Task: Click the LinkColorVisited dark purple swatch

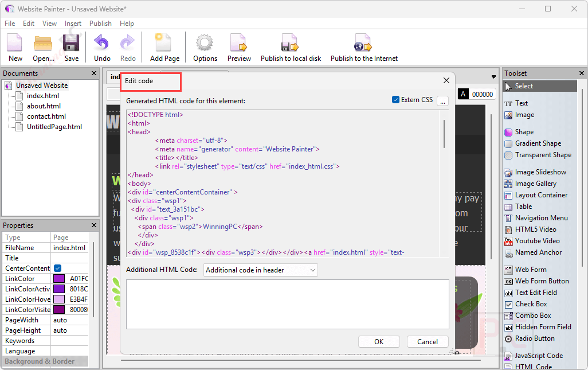Action: (x=59, y=310)
